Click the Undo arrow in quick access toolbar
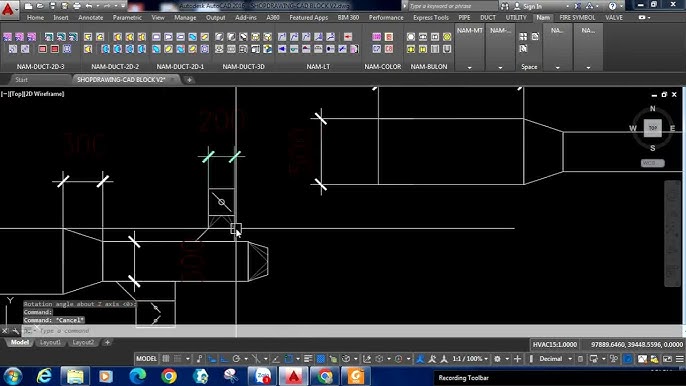 click(89, 6)
